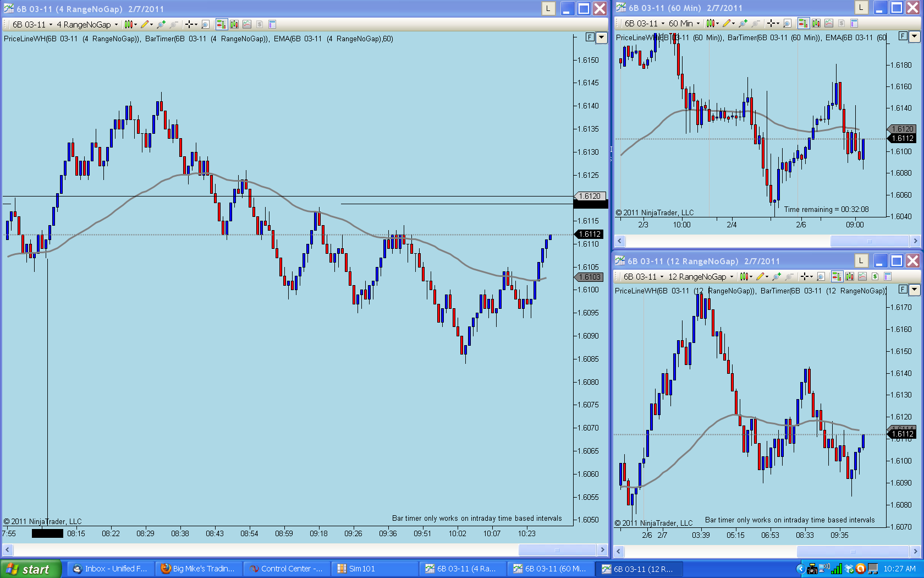Click scroll-left arrow under 12 RangeNoGap chart

[619, 552]
